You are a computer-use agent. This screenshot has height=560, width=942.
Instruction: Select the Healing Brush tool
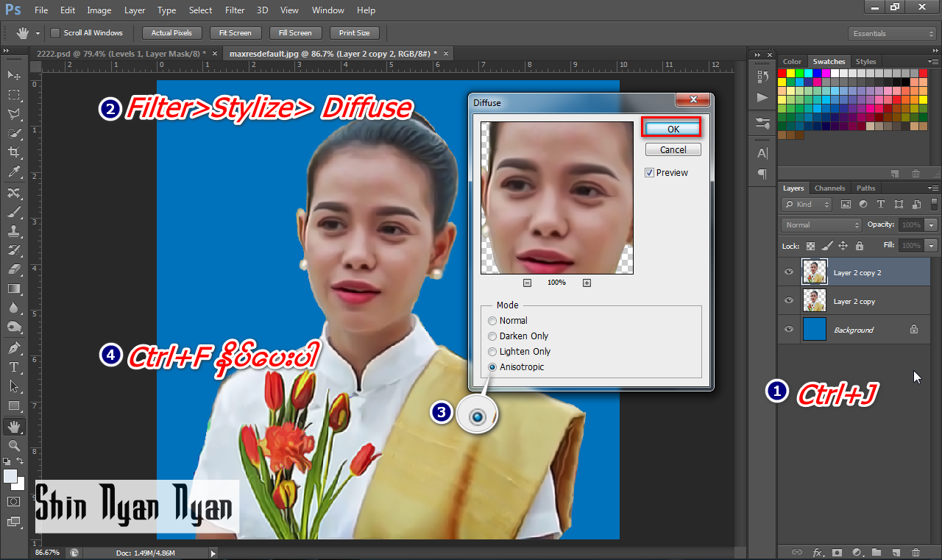[x=14, y=193]
